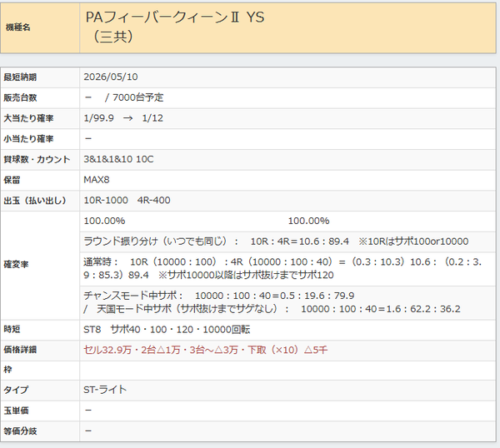
Task: Select the ST8 サポ40・100・120・10000回転 value
Action: (x=167, y=329)
